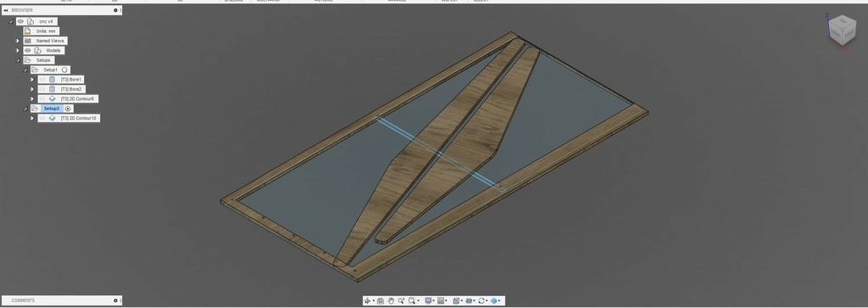Viewport: 868px width, 308px height.
Task: Click the Look At icon
Action: 381,301
